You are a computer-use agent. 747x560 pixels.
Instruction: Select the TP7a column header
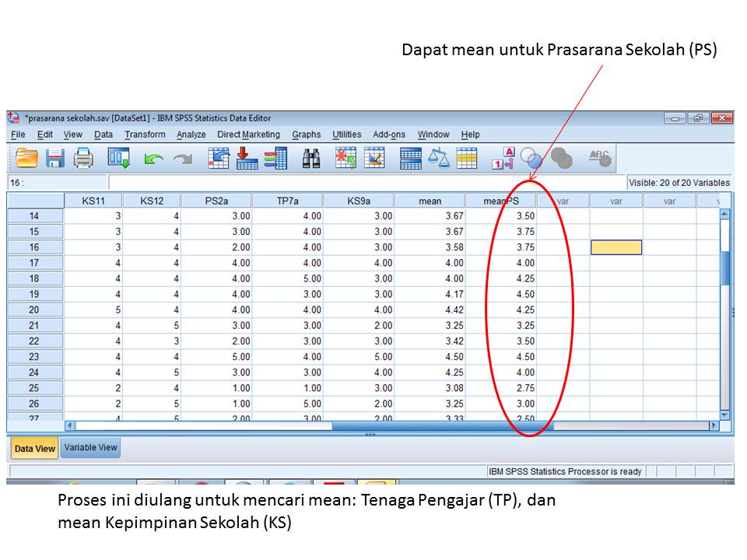point(288,201)
